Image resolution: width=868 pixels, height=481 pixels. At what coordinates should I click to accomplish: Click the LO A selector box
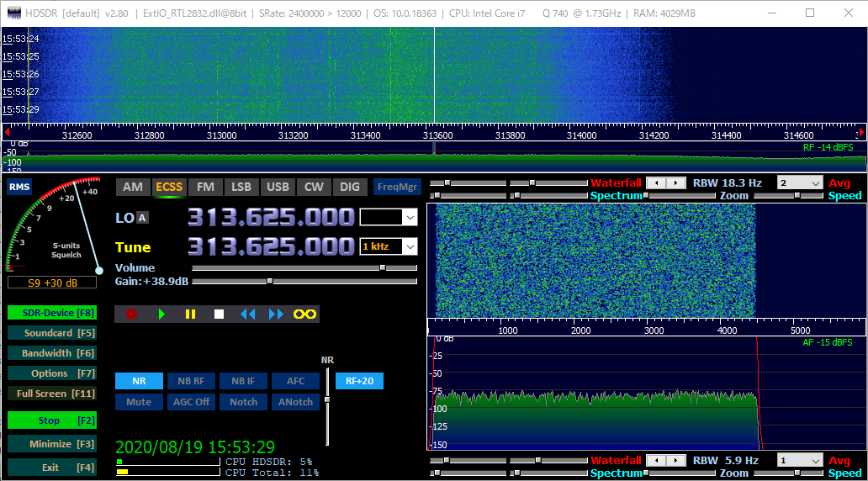(x=142, y=218)
